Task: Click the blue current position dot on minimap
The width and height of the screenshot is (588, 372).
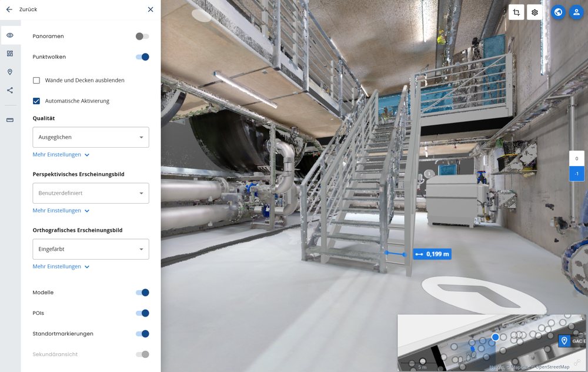Action: point(495,337)
